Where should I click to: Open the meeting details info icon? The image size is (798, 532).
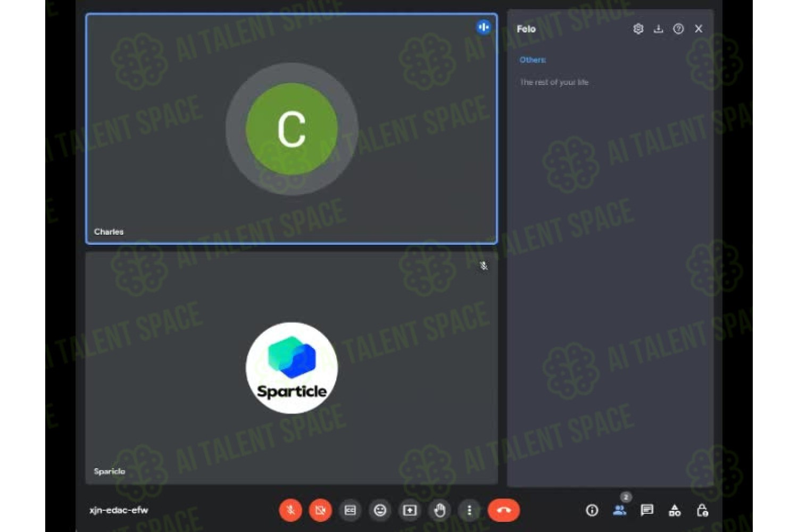point(592,511)
